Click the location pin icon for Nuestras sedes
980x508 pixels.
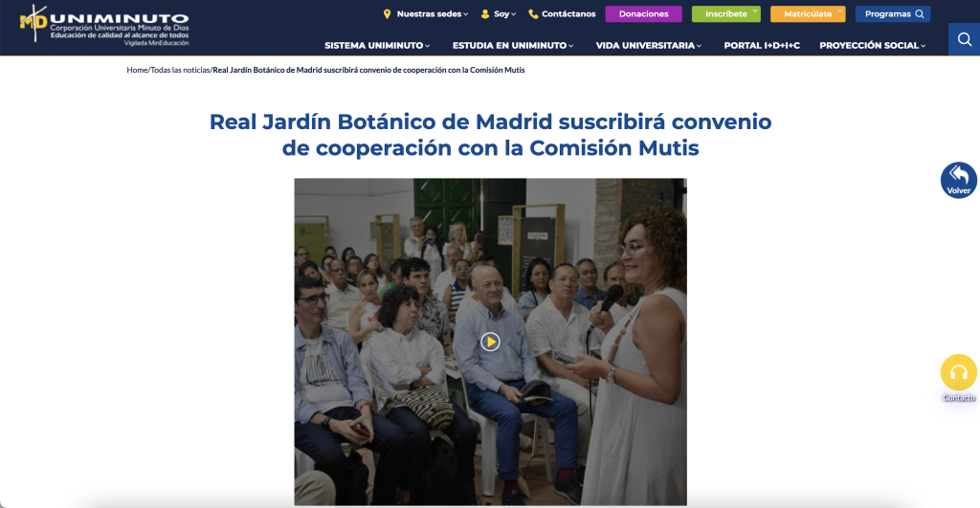pyautogui.click(x=387, y=13)
